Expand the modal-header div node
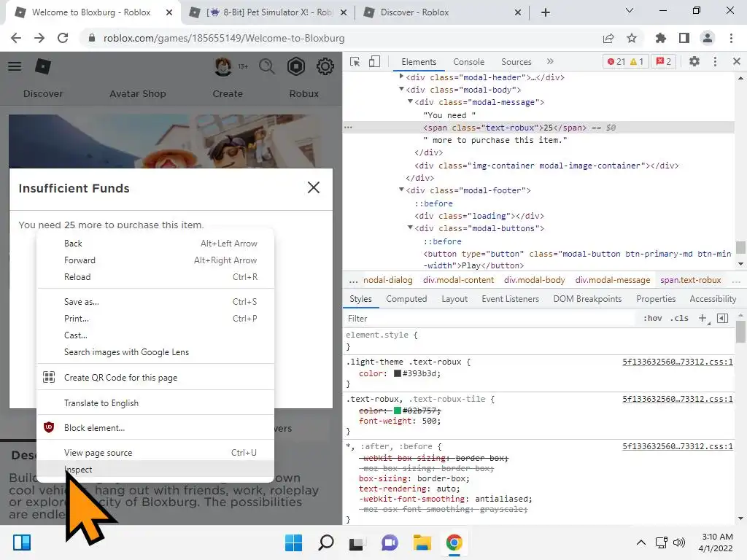 [401, 76]
